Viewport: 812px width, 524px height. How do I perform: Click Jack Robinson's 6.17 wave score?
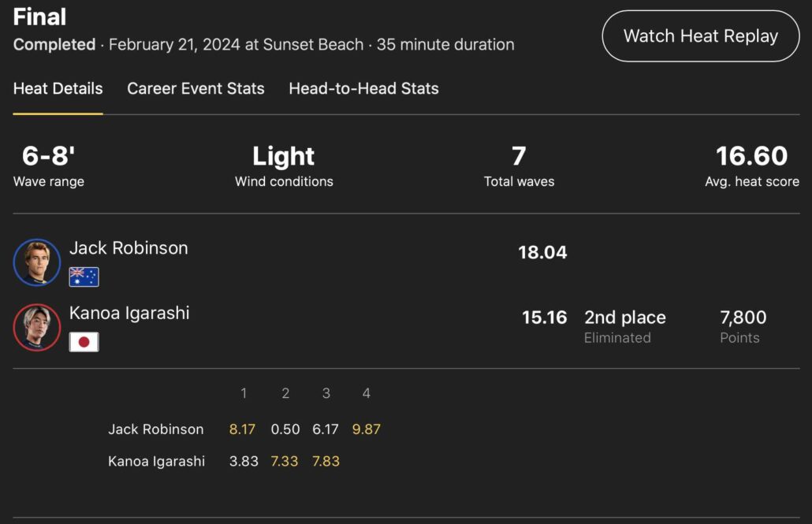click(x=326, y=429)
